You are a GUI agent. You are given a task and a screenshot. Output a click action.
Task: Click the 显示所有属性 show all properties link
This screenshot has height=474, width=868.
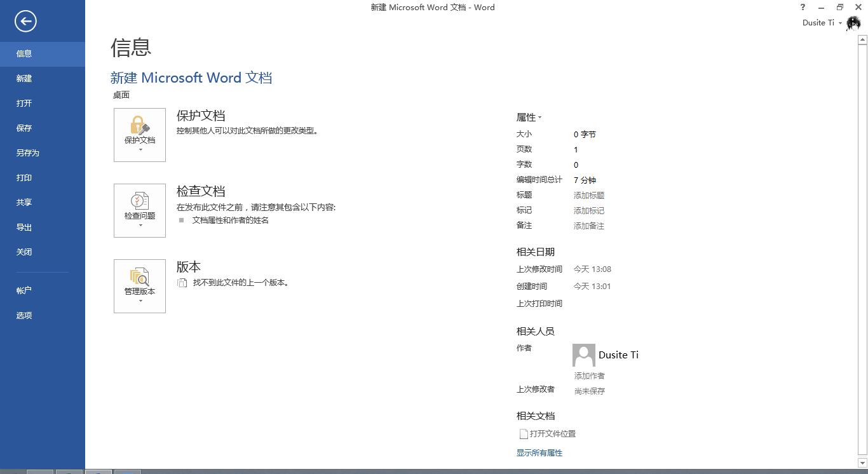click(539, 452)
